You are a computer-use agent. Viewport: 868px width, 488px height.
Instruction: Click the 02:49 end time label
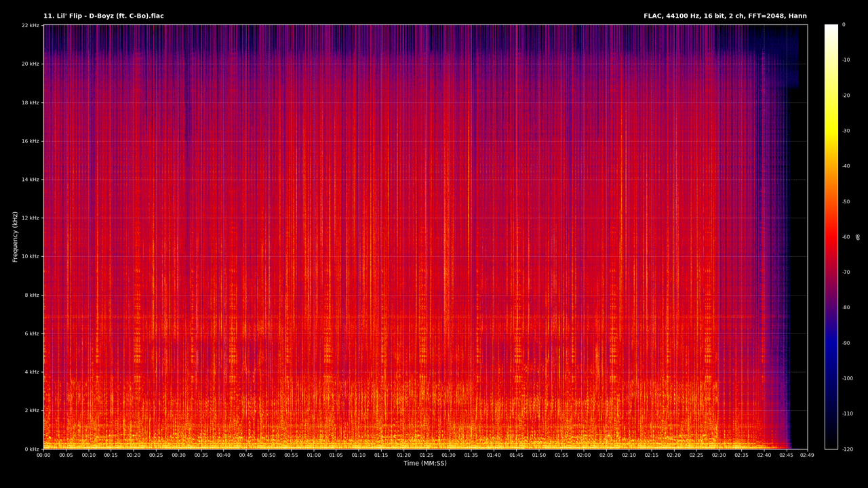(x=807, y=455)
